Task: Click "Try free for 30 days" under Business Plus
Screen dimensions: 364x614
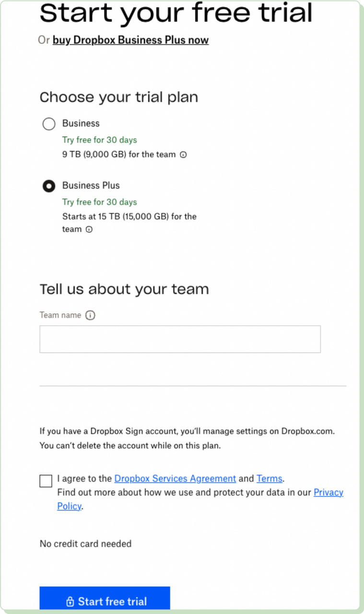Action: (99, 202)
